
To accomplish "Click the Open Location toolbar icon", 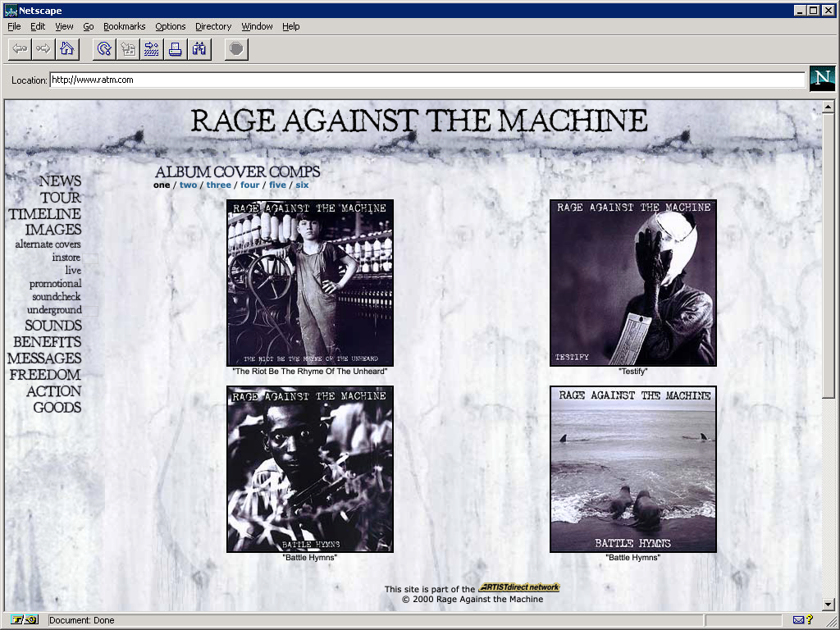I will click(152, 49).
